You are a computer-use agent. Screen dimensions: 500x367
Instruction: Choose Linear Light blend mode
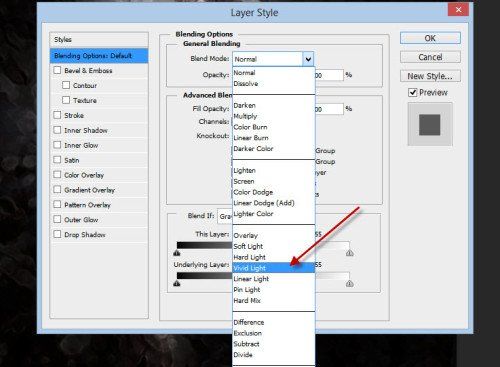pyautogui.click(x=274, y=279)
